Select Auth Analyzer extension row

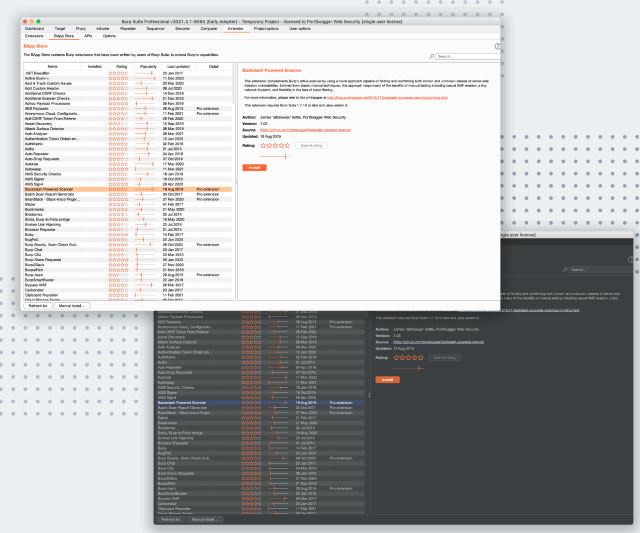[x=128, y=133]
